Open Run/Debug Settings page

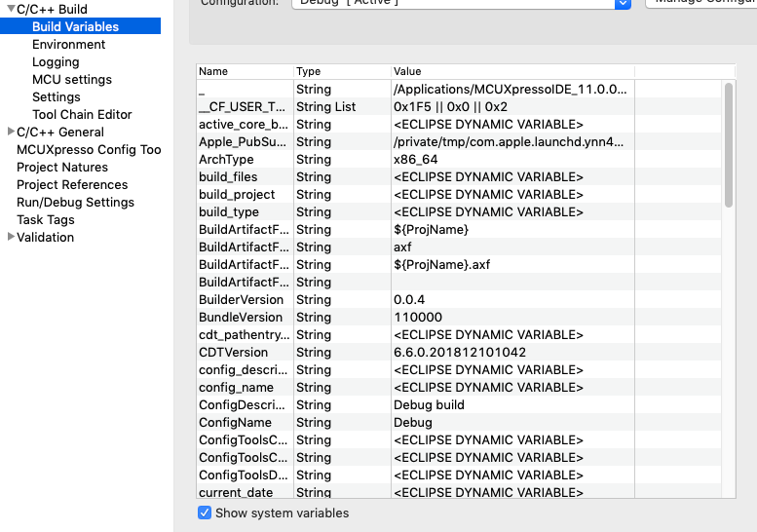tap(75, 202)
